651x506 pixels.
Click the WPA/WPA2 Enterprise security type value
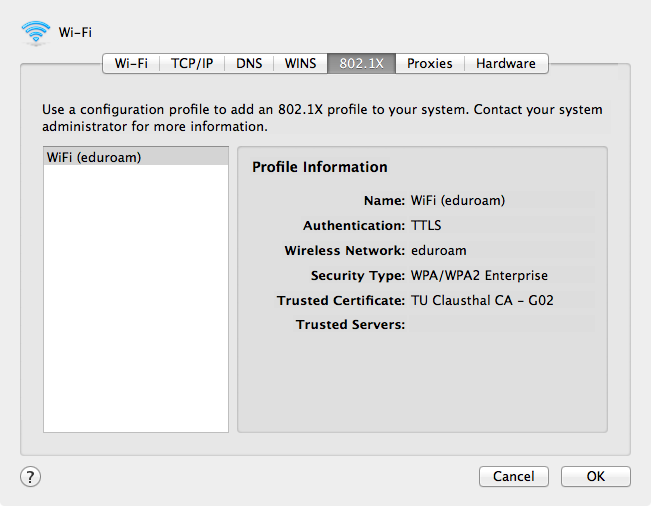[479, 275]
